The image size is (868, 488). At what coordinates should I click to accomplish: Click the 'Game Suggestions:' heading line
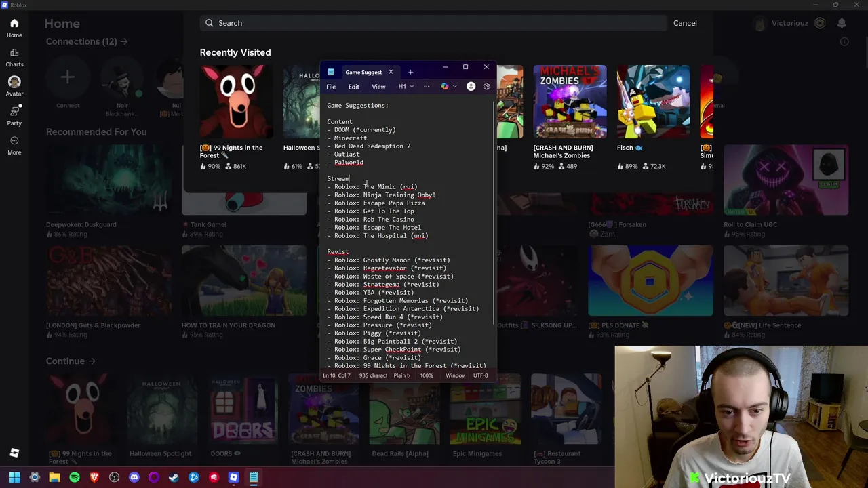click(357, 105)
